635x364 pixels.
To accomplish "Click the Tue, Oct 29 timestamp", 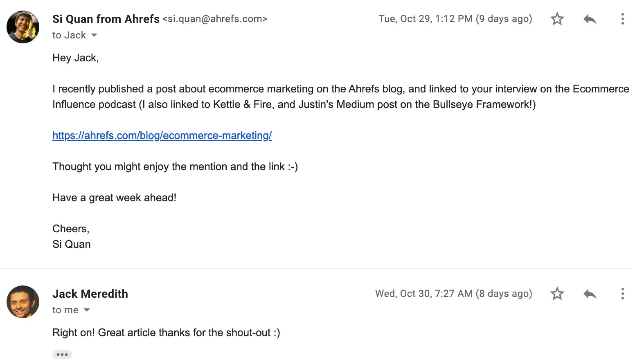I will [455, 19].
